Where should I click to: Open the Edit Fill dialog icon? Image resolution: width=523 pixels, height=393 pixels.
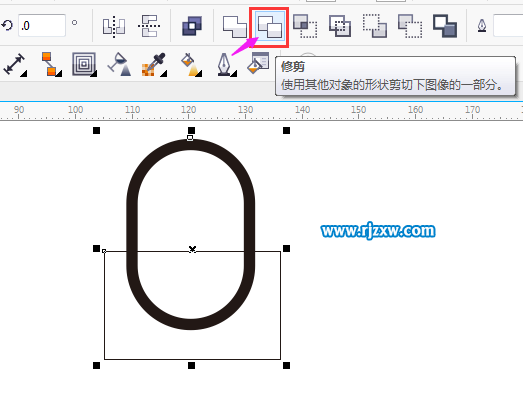(x=258, y=63)
